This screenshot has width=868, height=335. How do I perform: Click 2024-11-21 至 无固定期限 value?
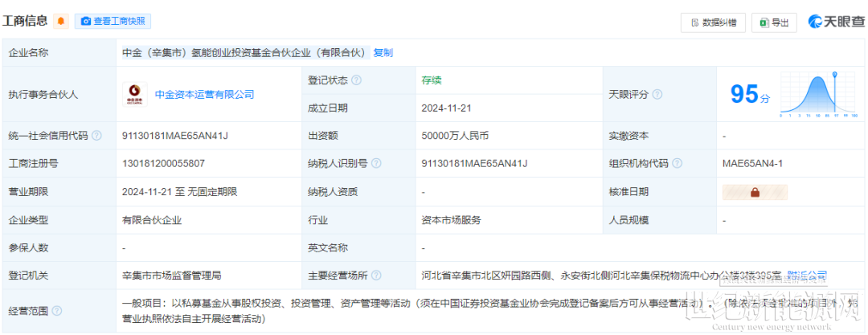(180, 191)
